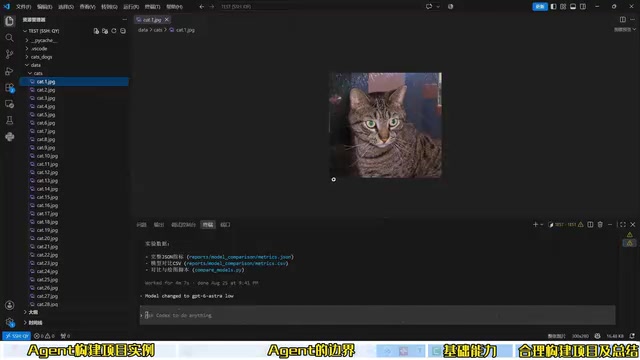The width and height of the screenshot is (640, 360).
Task: Maximize the bottom panel size
Action: coord(622,224)
